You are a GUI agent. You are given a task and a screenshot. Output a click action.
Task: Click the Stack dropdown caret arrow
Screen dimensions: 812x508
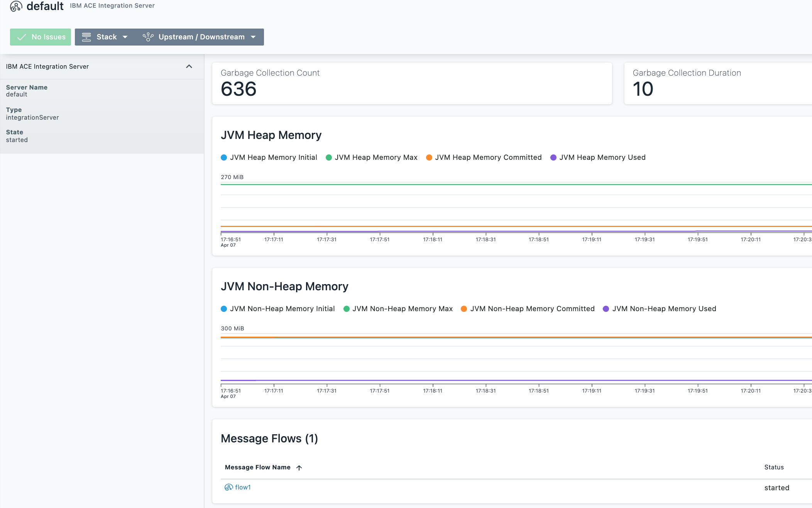click(125, 37)
